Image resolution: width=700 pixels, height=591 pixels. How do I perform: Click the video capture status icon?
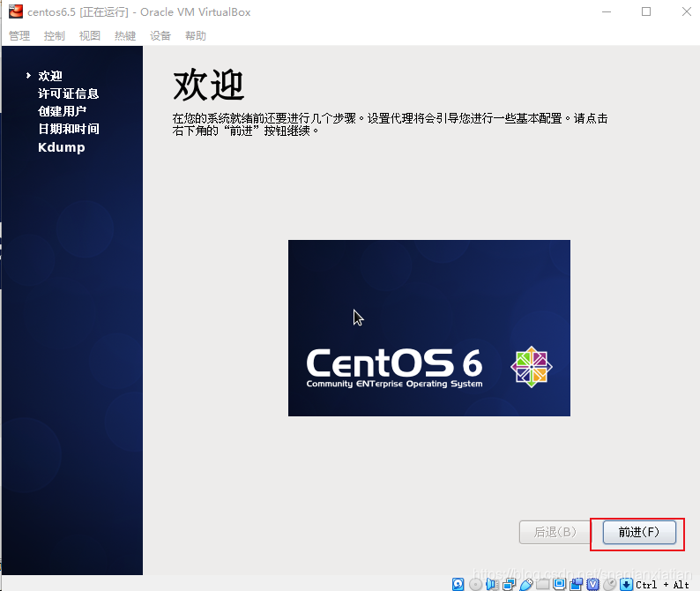coord(577,584)
